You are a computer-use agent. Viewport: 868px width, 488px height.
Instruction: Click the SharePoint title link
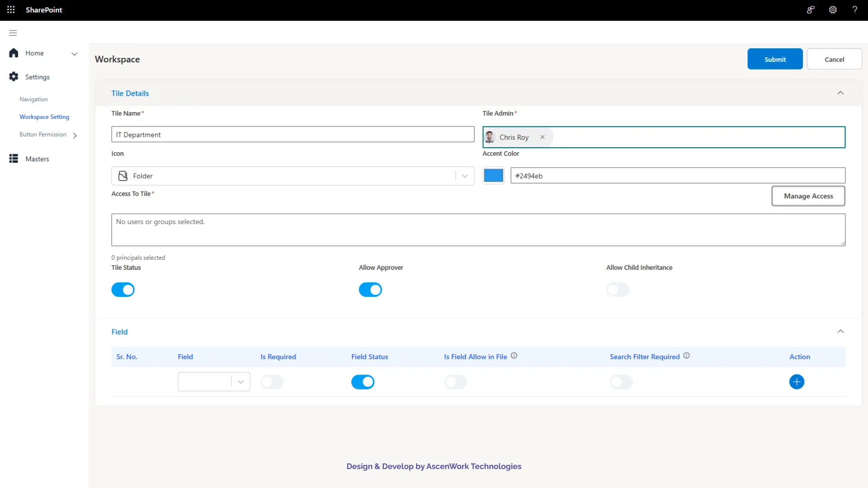(44, 9)
